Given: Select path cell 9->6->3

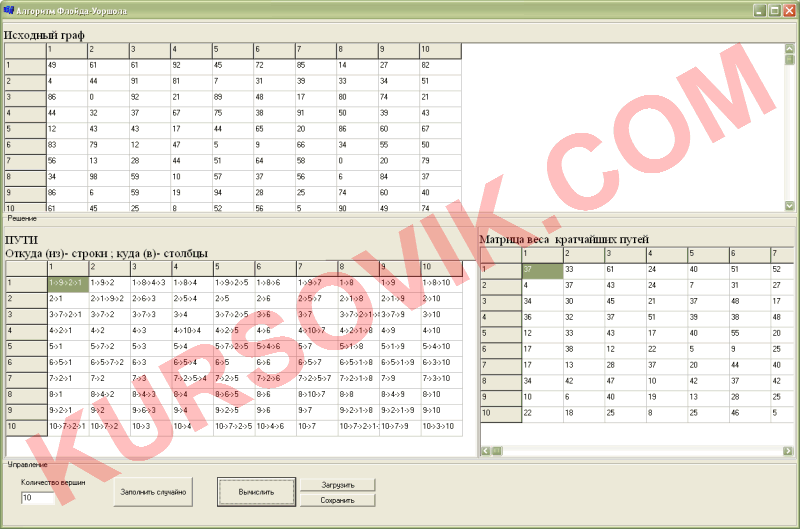Looking at the screenshot, I should [x=152, y=411].
